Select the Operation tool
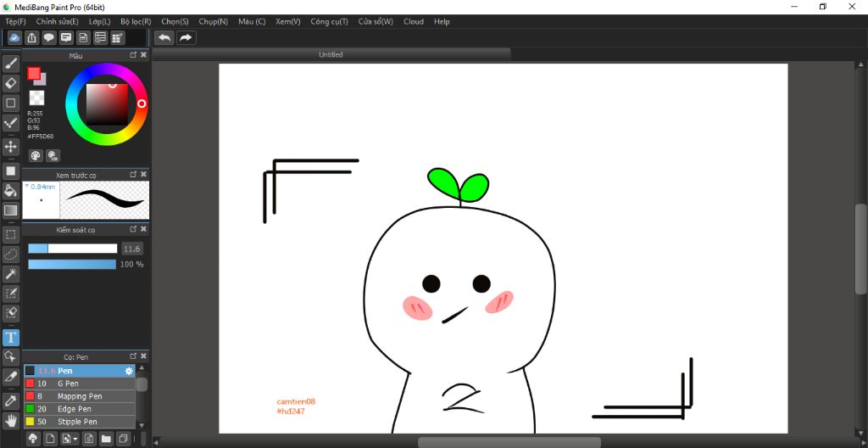 [10, 356]
